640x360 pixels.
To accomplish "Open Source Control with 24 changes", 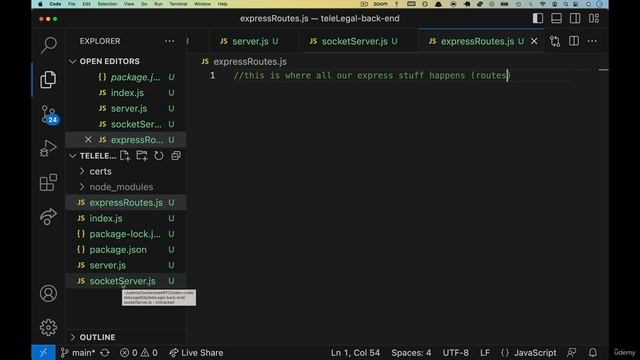I will 49,114.
